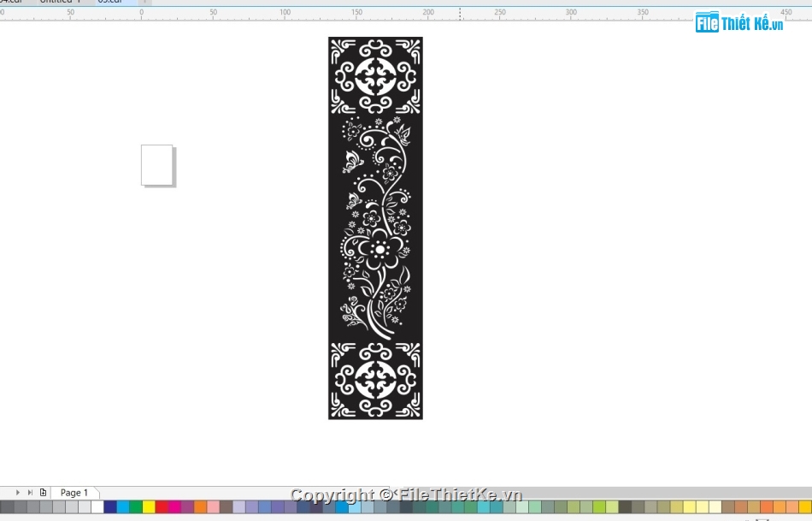Choose the lime green palette swatch
812x521 pixels.
(599, 506)
